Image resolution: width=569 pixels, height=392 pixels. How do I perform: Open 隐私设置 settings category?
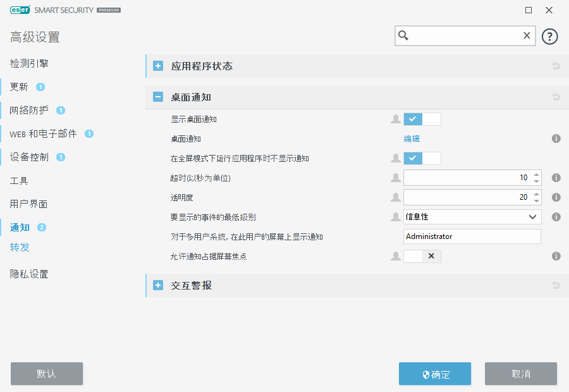tap(29, 274)
